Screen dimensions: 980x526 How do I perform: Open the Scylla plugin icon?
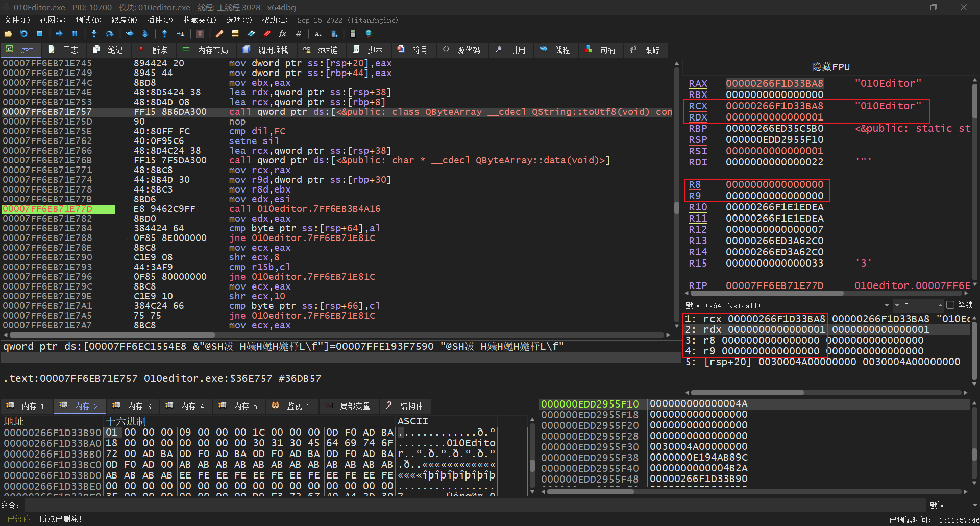200,34
